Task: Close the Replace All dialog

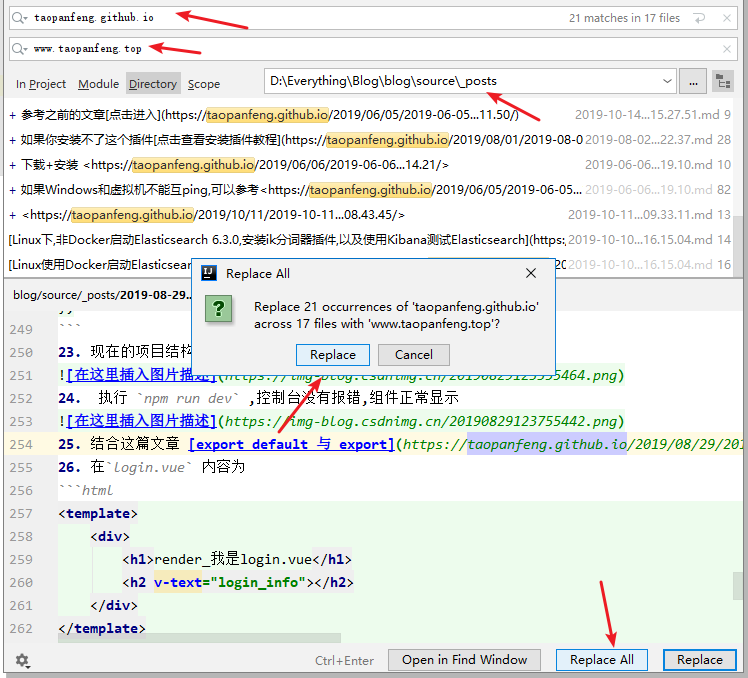Action: [531, 273]
